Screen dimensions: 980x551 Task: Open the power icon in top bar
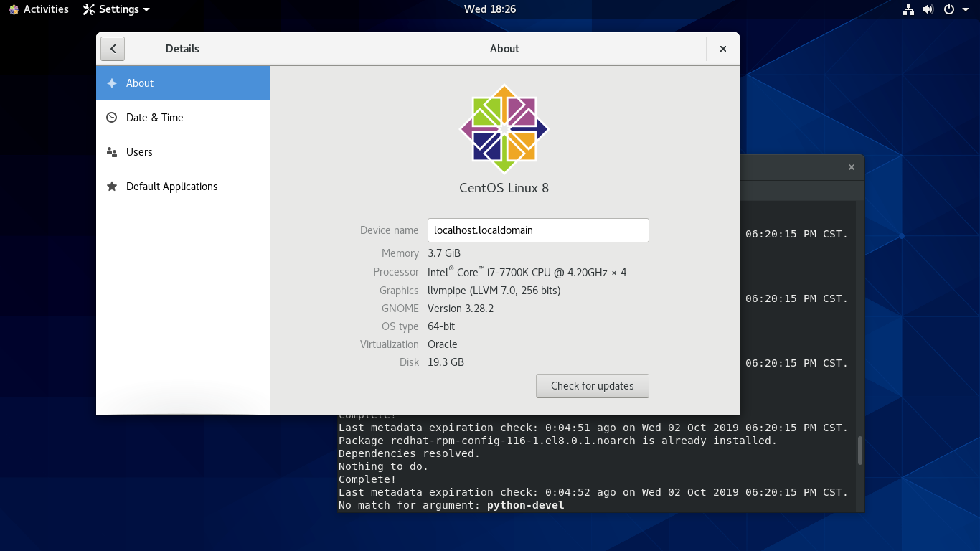tap(949, 9)
